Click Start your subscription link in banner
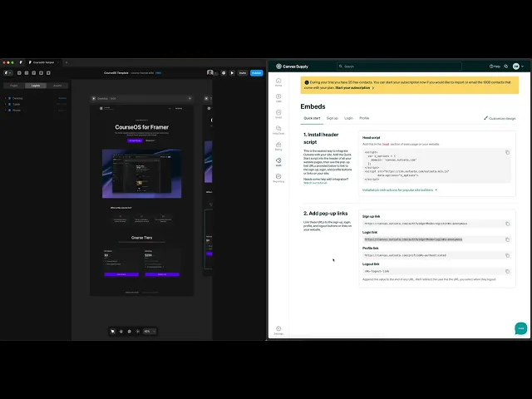The width and height of the screenshot is (532, 399). [x=355, y=87]
